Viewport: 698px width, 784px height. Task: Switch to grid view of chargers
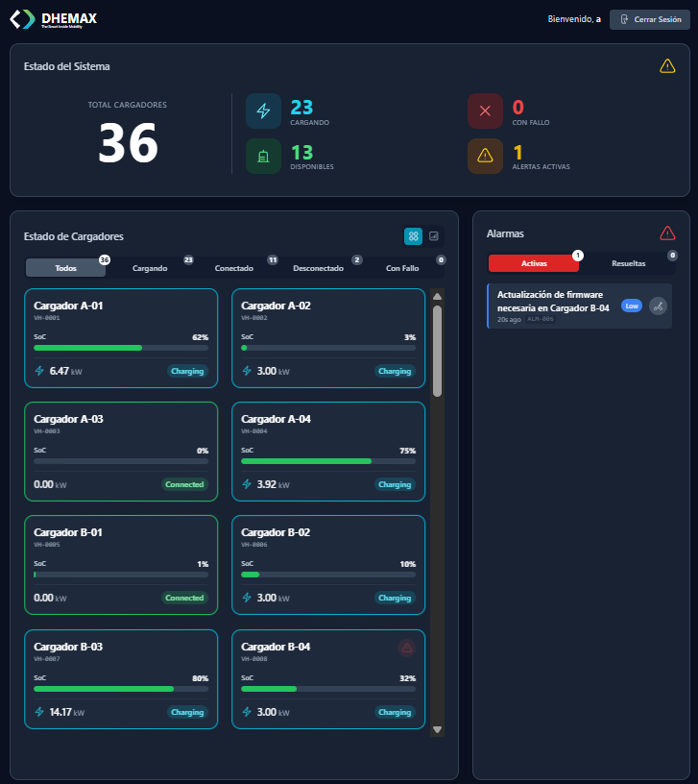413,236
